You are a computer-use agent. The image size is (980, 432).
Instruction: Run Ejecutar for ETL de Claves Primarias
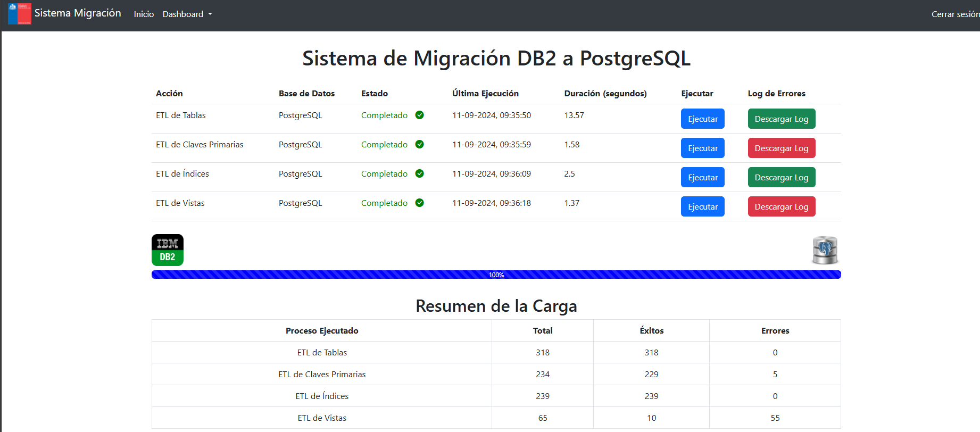703,148
